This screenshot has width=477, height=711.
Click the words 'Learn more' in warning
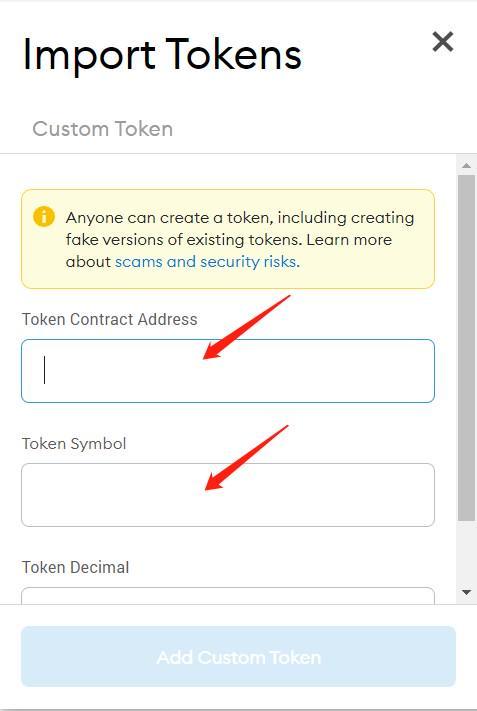[x=349, y=239]
